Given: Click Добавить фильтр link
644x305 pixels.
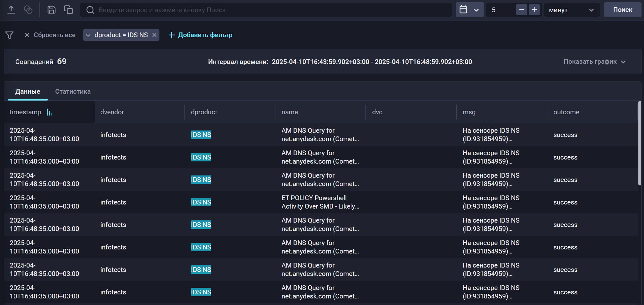Looking at the screenshot, I should (x=200, y=35).
